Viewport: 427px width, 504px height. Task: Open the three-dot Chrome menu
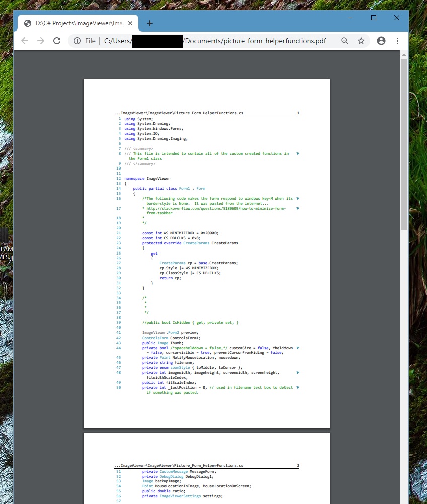(x=397, y=41)
